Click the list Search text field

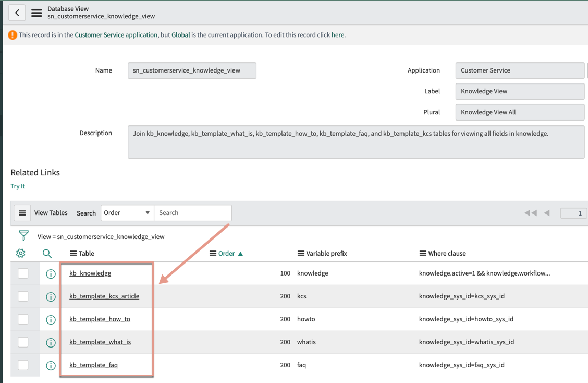(x=193, y=213)
